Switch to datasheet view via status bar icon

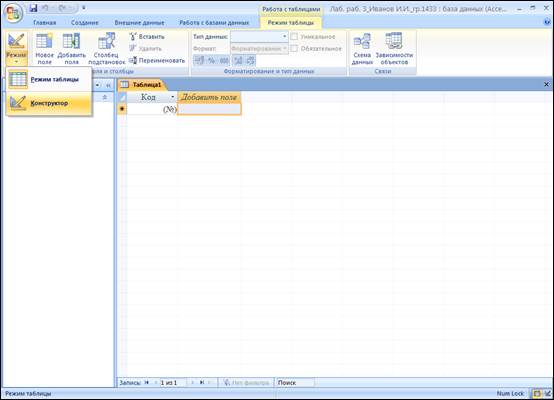[x=537, y=394]
